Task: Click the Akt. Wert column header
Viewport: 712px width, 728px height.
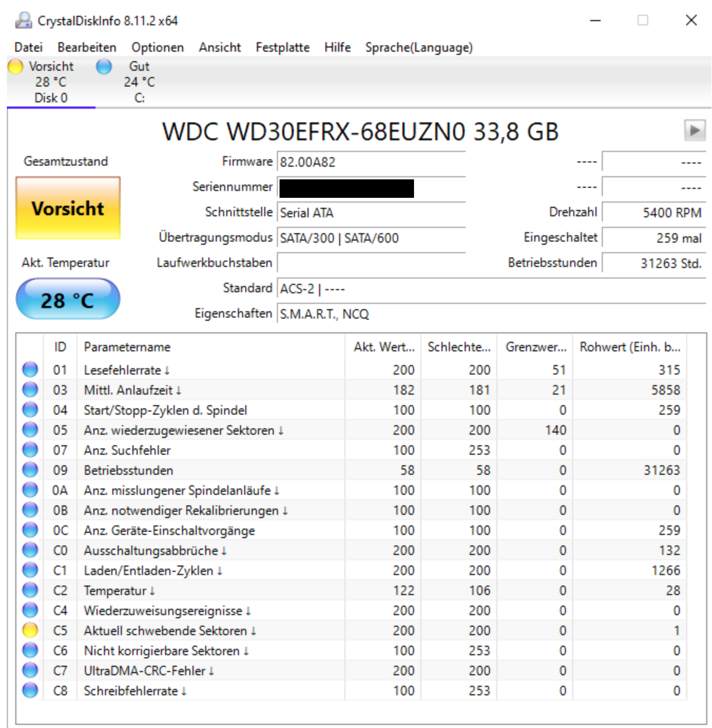Action: point(383,347)
